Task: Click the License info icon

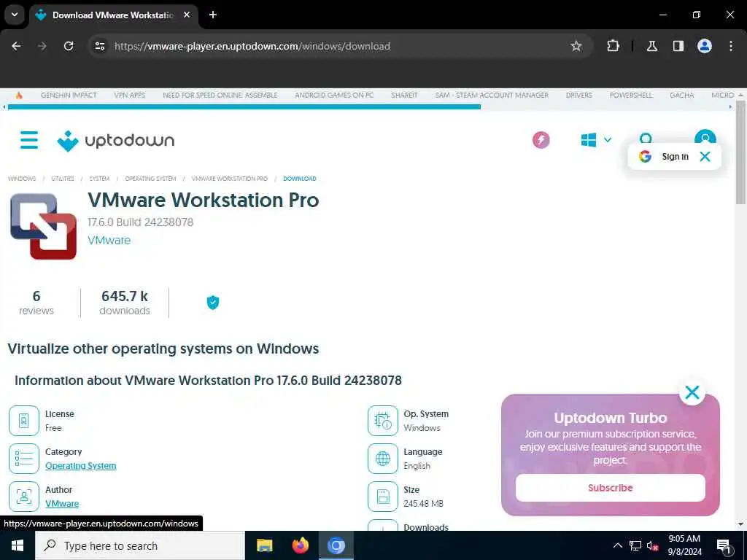Action: pyautogui.click(x=24, y=421)
